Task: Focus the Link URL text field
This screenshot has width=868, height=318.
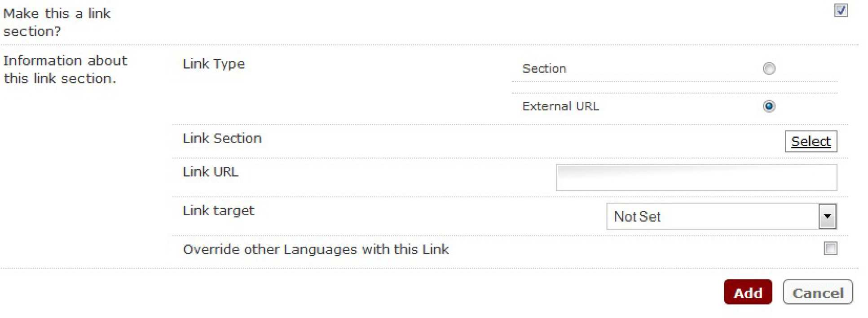Action: click(696, 178)
